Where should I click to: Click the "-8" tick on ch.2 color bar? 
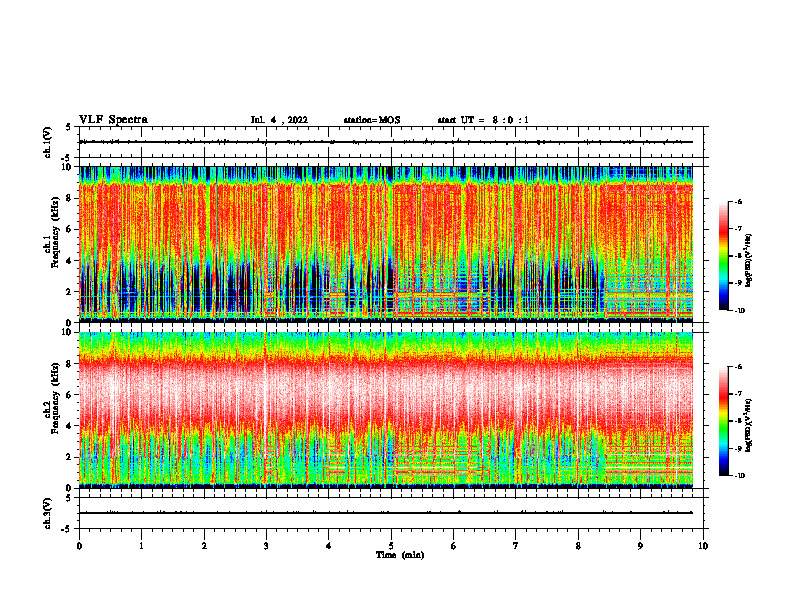pyautogui.click(x=738, y=421)
